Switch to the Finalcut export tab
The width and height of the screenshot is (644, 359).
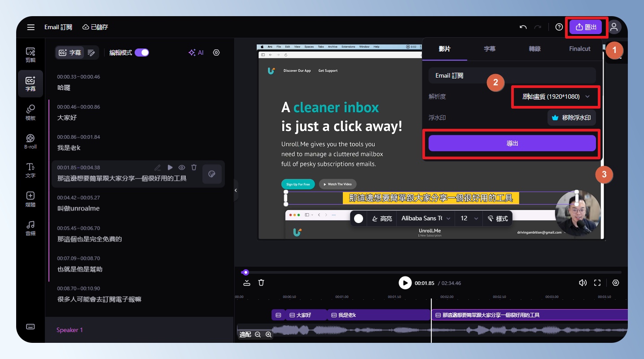[x=579, y=49]
